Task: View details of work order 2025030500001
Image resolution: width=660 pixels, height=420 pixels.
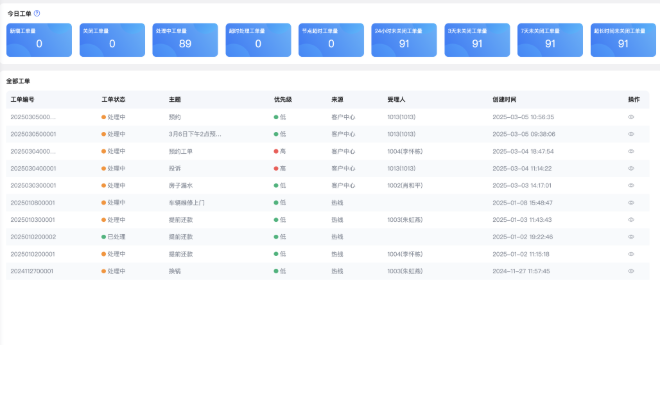Action: point(631,134)
